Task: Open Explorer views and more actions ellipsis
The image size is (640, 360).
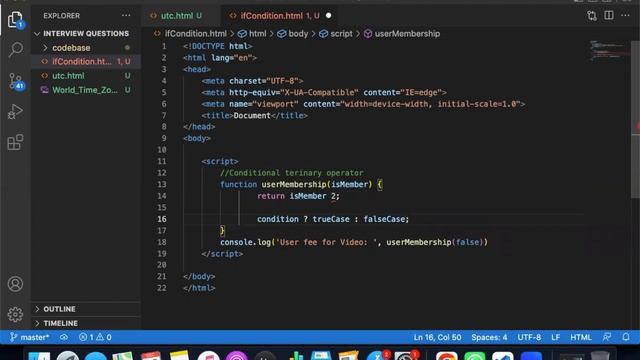Action: (x=126, y=16)
